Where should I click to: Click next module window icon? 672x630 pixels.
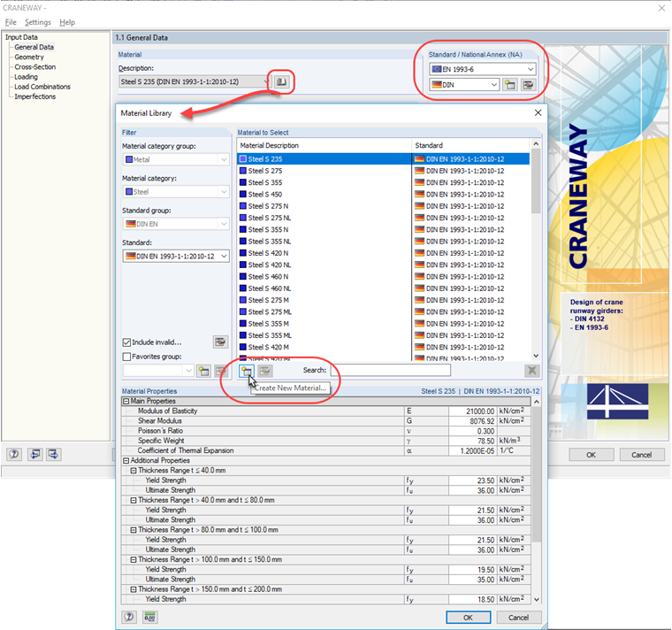[54, 454]
